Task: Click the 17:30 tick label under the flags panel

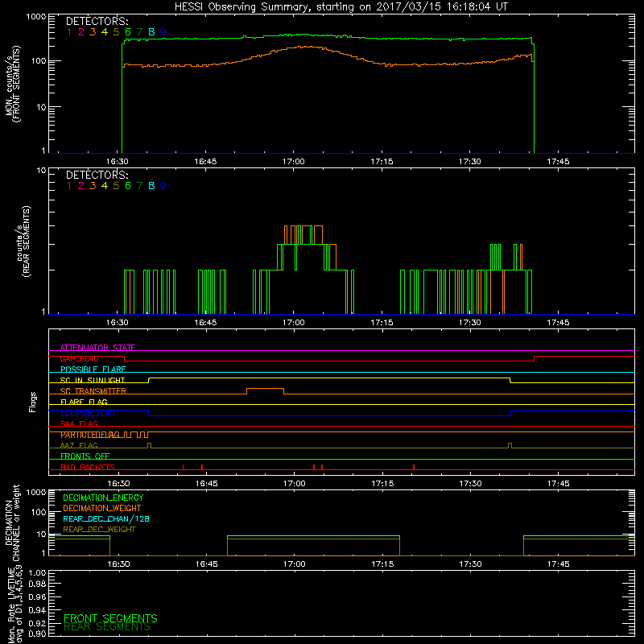Action: (x=470, y=484)
